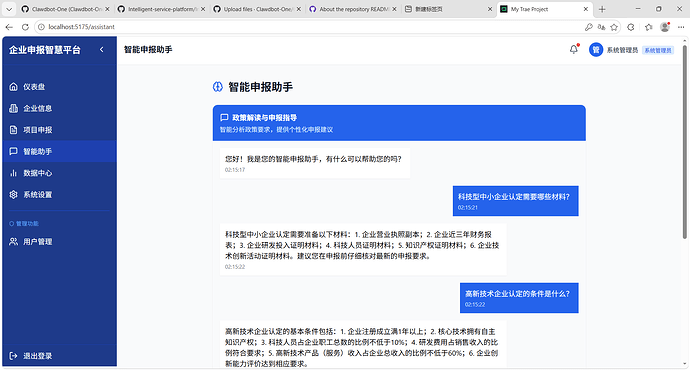Image resolution: width=690 pixels, height=370 pixels.
Task: Open the browser profile avatar
Action: point(665,27)
